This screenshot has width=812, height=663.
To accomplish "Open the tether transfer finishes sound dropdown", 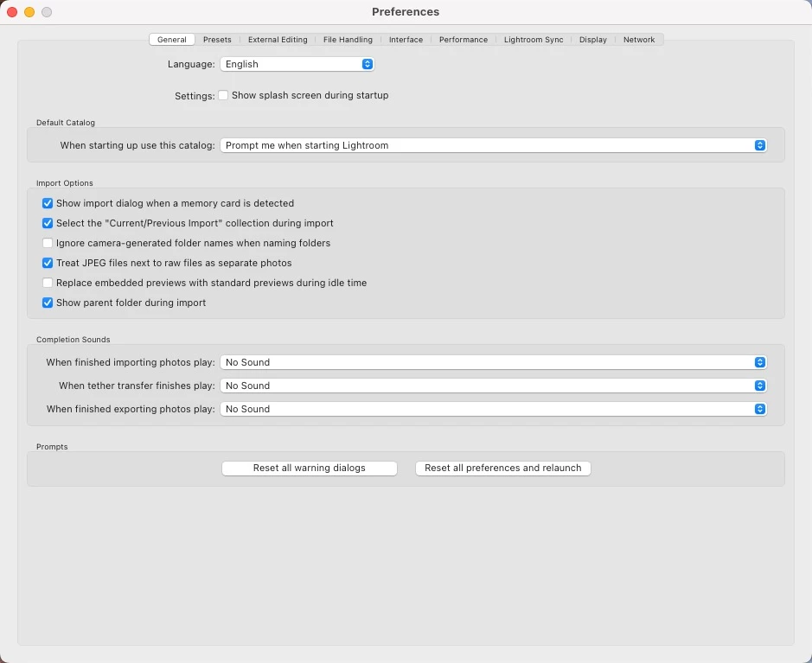I will point(493,386).
